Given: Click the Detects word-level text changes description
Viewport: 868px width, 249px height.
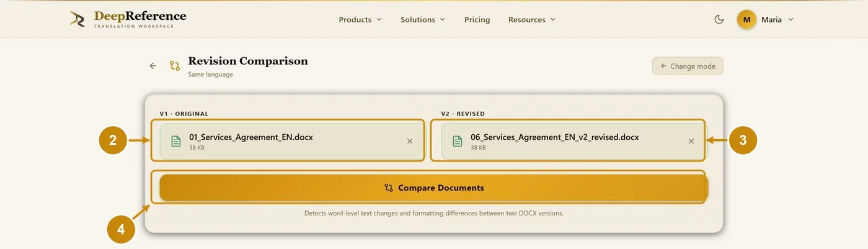Looking at the screenshot, I should click(433, 213).
